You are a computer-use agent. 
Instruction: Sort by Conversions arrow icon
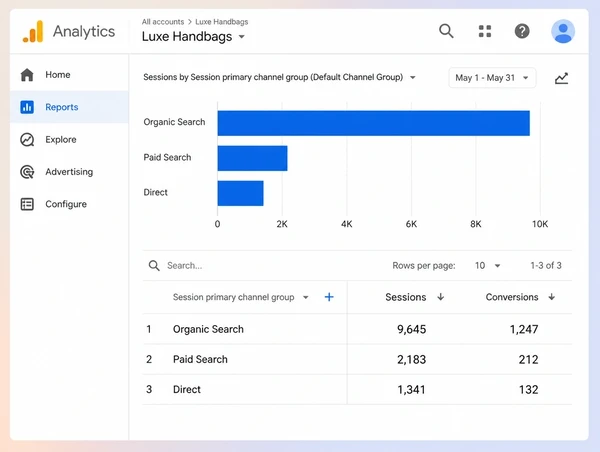[551, 297]
